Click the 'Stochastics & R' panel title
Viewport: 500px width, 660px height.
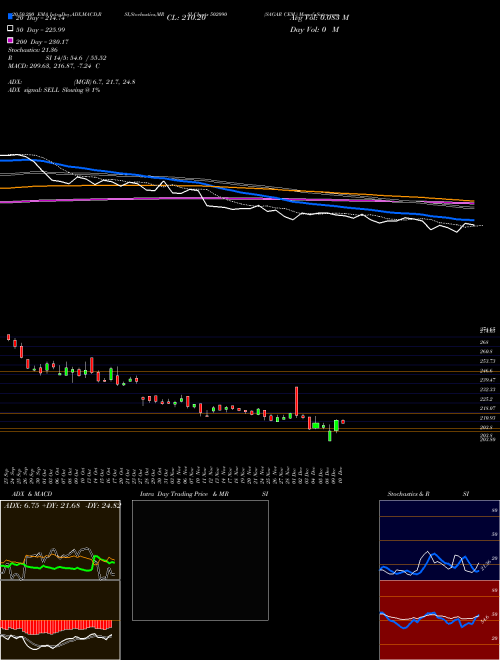coord(409,494)
